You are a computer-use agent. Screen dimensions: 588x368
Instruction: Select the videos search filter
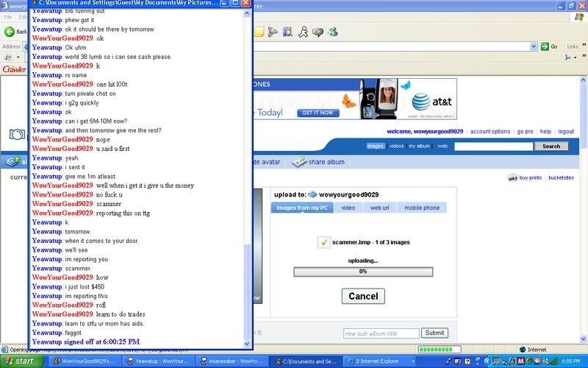tap(397, 146)
